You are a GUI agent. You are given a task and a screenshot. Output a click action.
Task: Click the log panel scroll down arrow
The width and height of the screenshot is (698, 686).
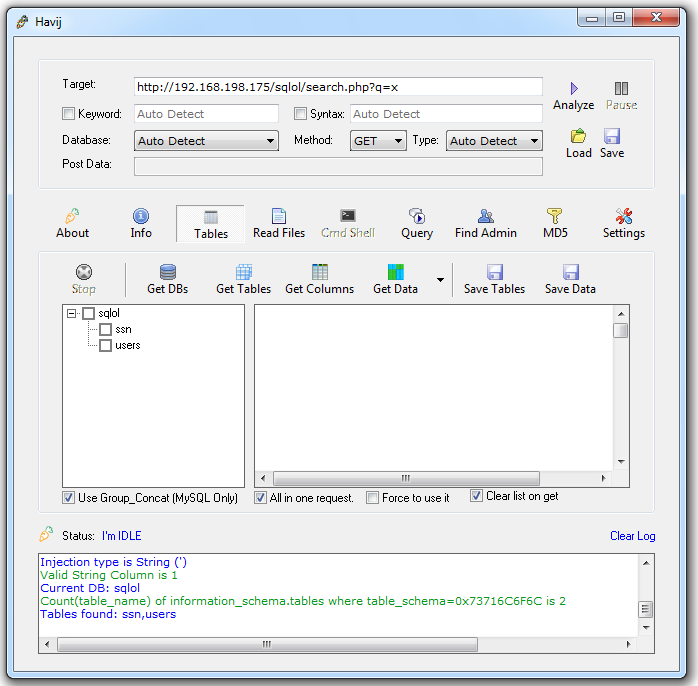[x=646, y=628]
